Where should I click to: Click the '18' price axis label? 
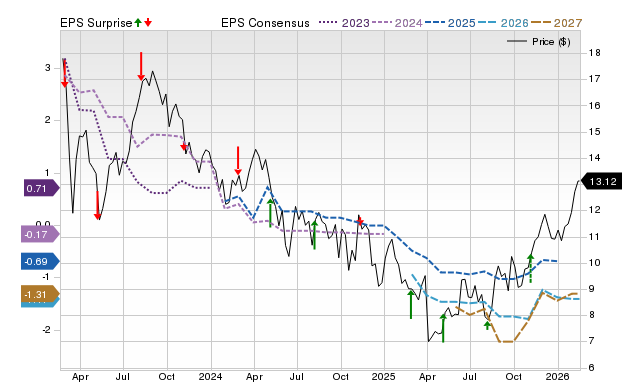595,53
